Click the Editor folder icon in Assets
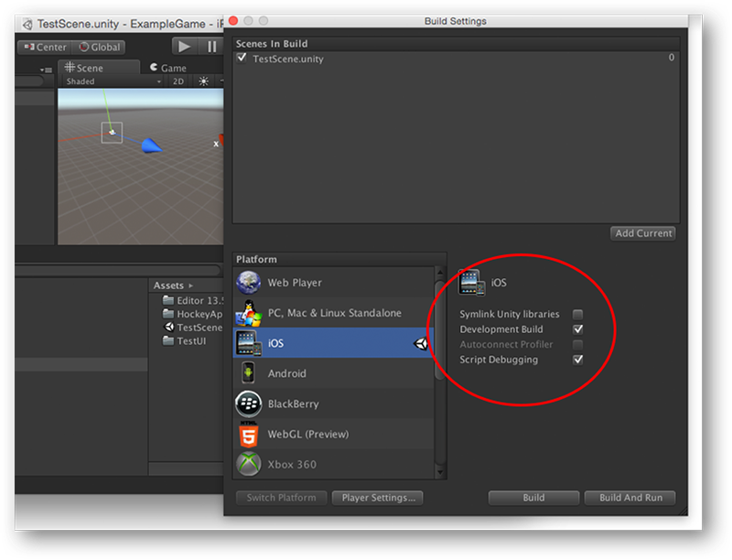The height and width of the screenshot is (560, 732). pos(168,300)
